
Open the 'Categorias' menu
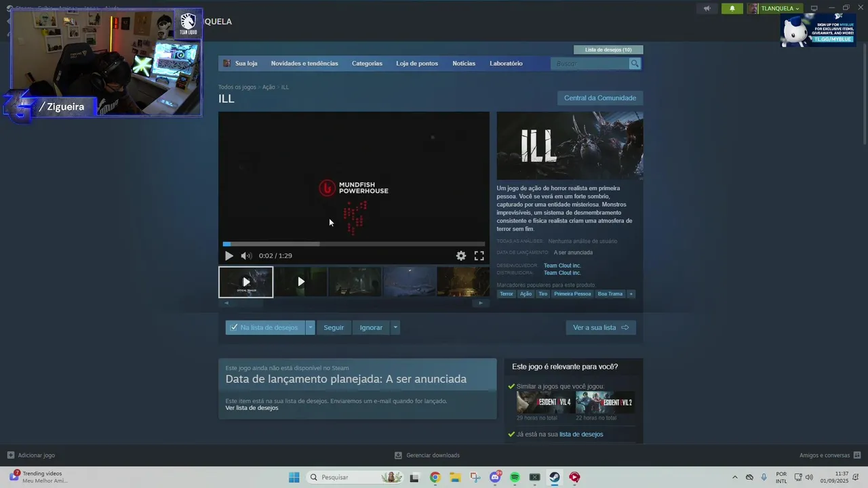367,64
